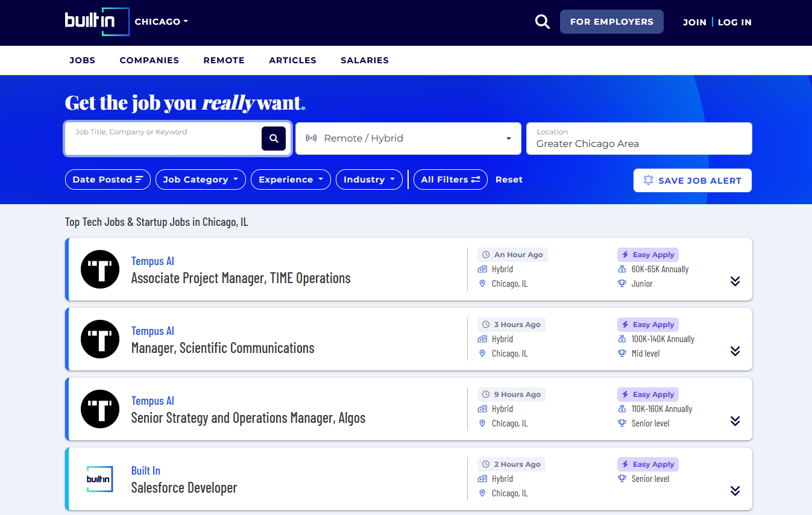This screenshot has height=515, width=812.
Task: Go to the Articles nav item
Action: (x=293, y=60)
